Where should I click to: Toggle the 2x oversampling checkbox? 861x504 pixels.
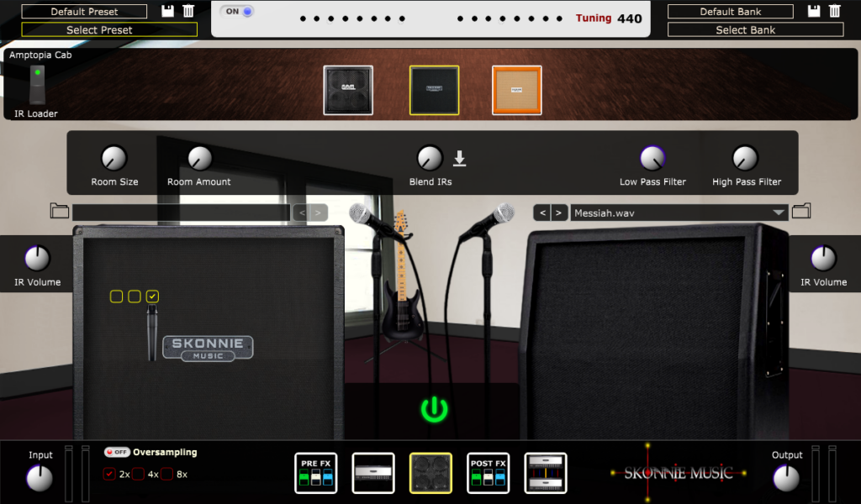pyautogui.click(x=109, y=474)
